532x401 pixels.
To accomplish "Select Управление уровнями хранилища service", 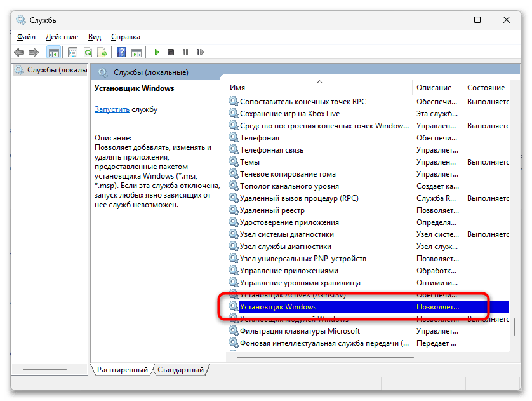I will pyautogui.click(x=300, y=283).
